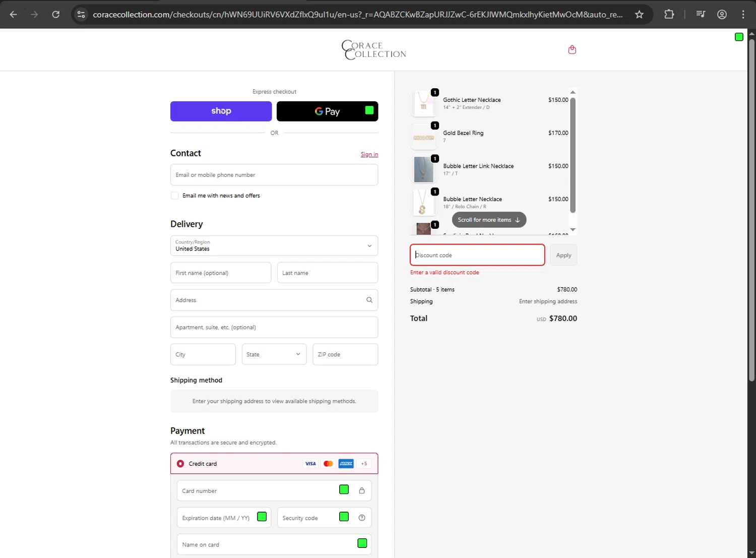This screenshot has height=558, width=756.
Task: Expand the State dropdown
Action: tap(274, 354)
